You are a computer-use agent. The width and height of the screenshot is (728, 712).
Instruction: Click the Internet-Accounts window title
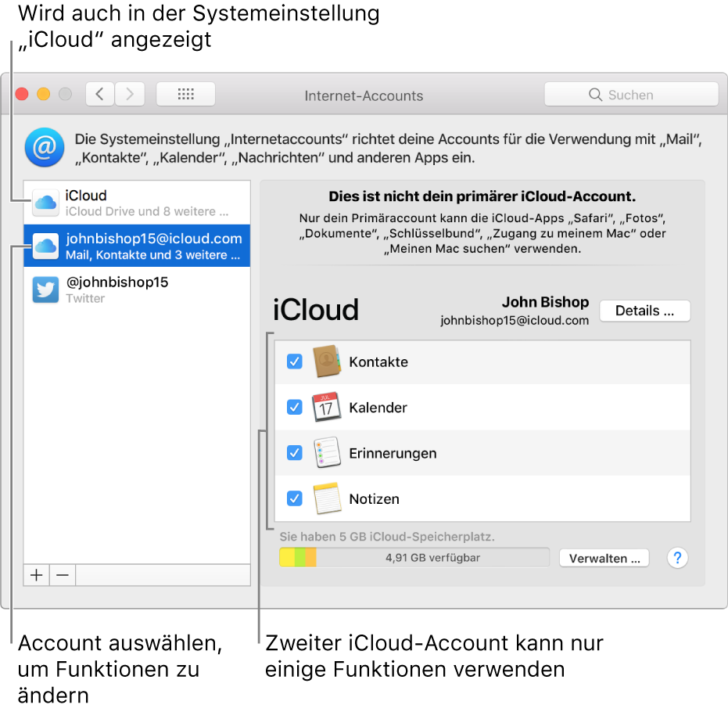tap(364, 95)
